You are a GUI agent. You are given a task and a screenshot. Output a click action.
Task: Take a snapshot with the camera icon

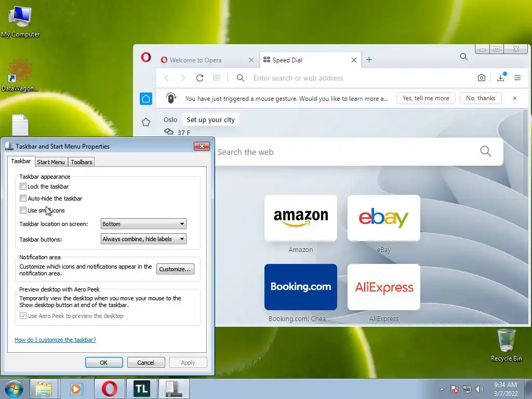coord(481,78)
